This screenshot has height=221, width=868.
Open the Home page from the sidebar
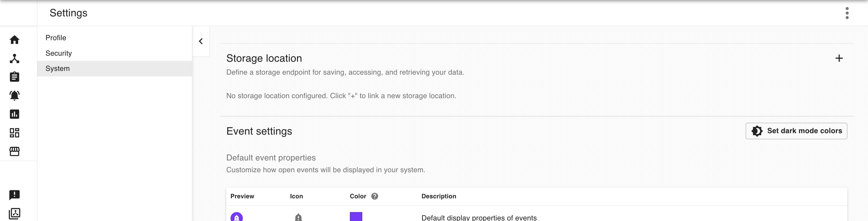coord(14,40)
